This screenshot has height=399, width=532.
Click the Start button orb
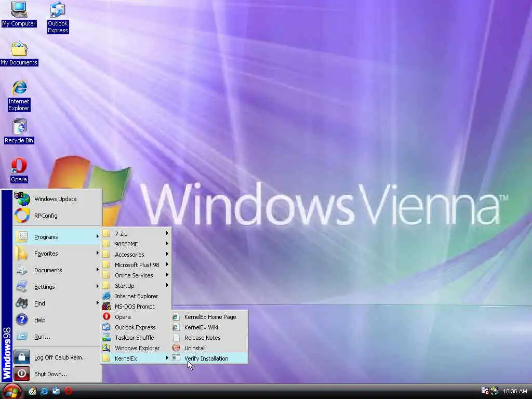tap(12, 392)
